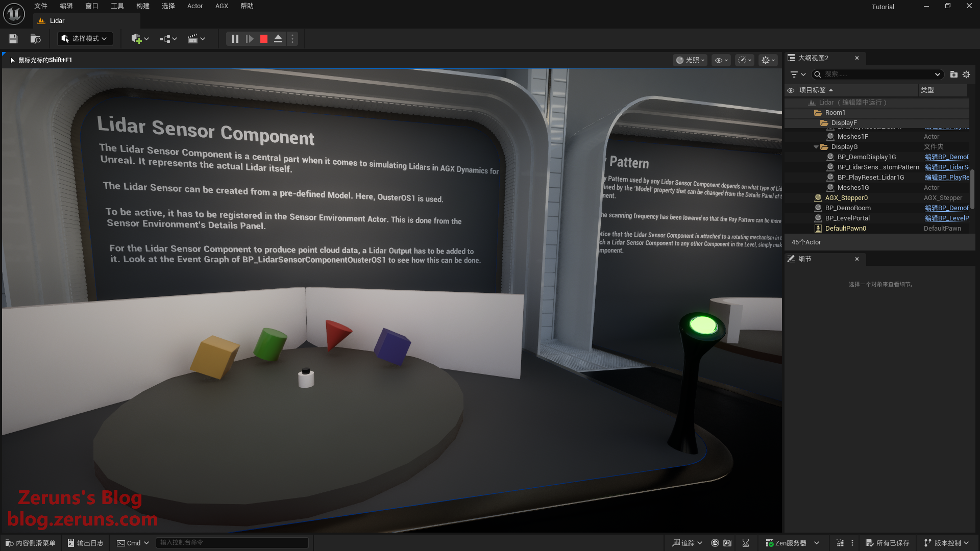The height and width of the screenshot is (551, 980).
Task: Click the browse content folder icon
Action: click(x=35, y=39)
